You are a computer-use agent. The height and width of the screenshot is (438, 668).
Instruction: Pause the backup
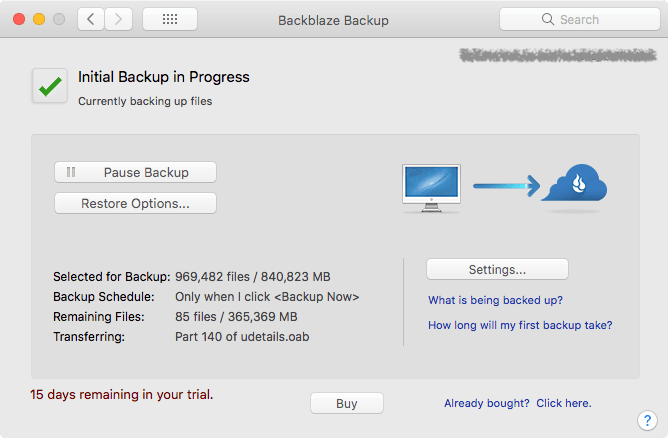[135, 172]
